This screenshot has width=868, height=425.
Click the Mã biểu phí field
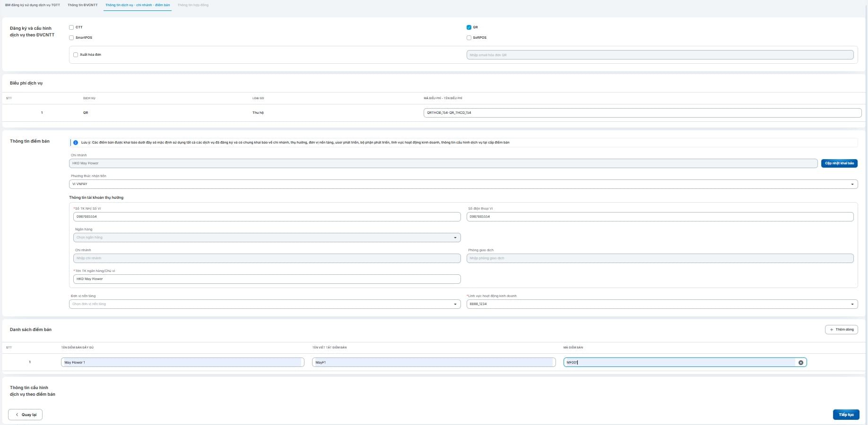click(x=642, y=113)
